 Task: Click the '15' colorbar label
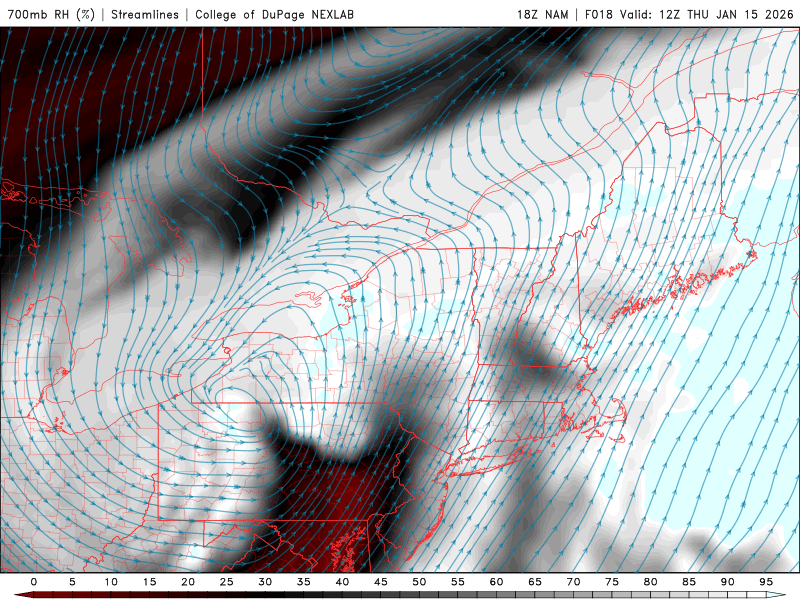(149, 582)
